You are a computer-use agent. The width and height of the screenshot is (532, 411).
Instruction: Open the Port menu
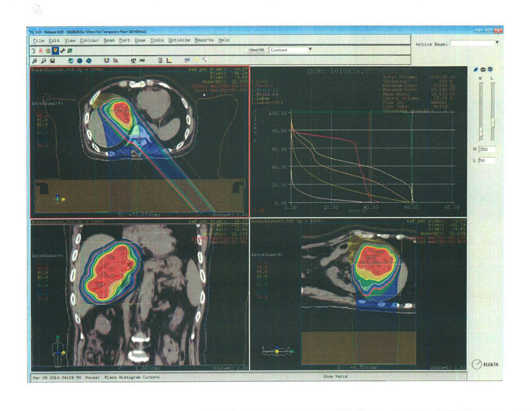pyautogui.click(x=124, y=41)
